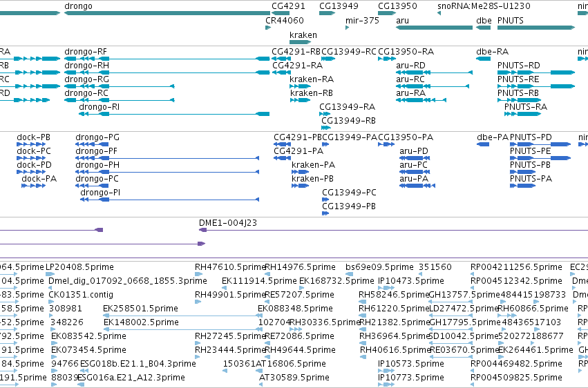The height and width of the screenshot is (388, 588).
Task: Click the drongo-PC protein
Action: point(92,186)
